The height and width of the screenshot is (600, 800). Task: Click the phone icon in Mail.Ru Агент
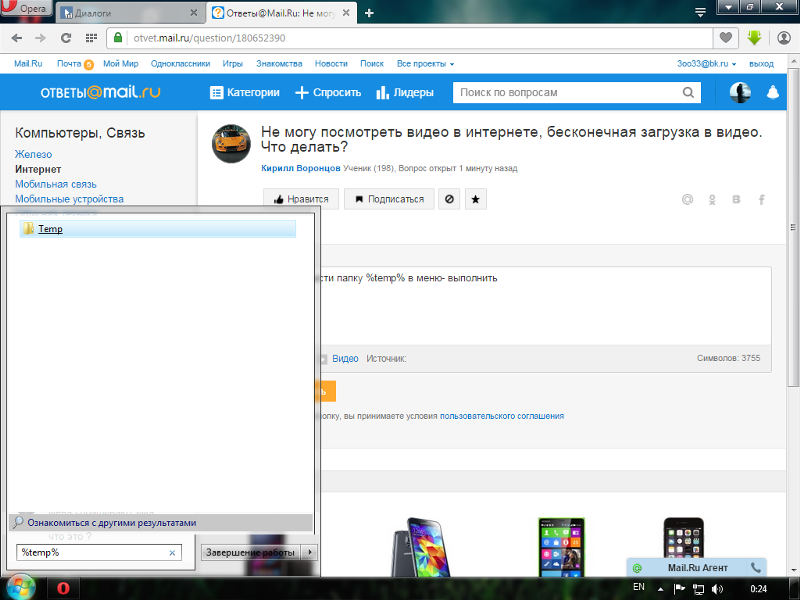click(756, 567)
